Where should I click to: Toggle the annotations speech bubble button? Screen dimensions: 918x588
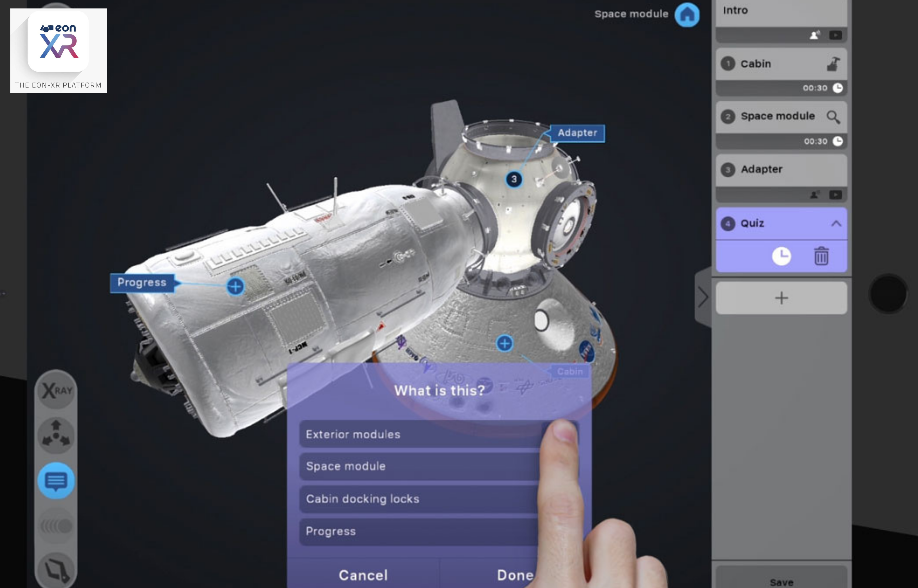pos(56,481)
